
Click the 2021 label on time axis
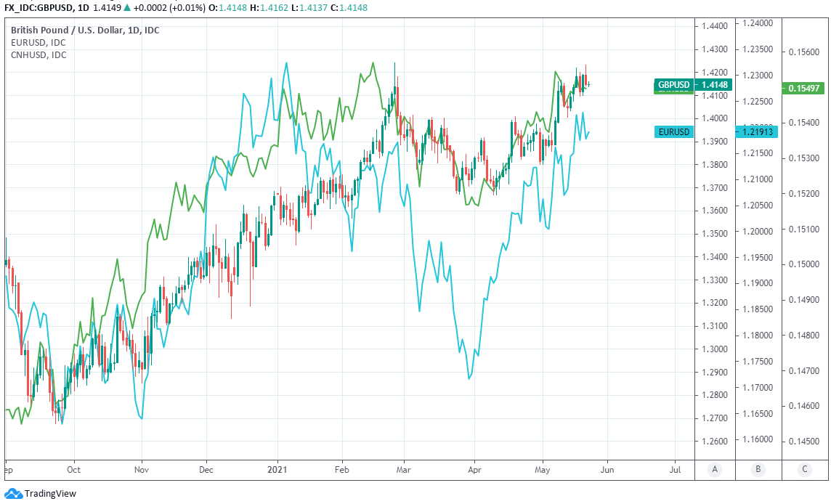[x=277, y=470]
